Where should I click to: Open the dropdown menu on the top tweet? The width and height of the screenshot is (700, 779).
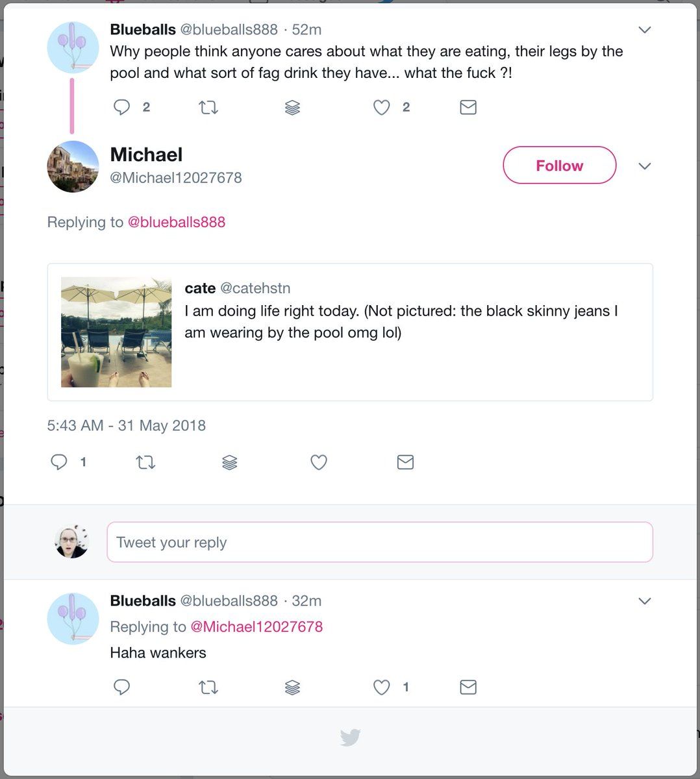click(645, 30)
